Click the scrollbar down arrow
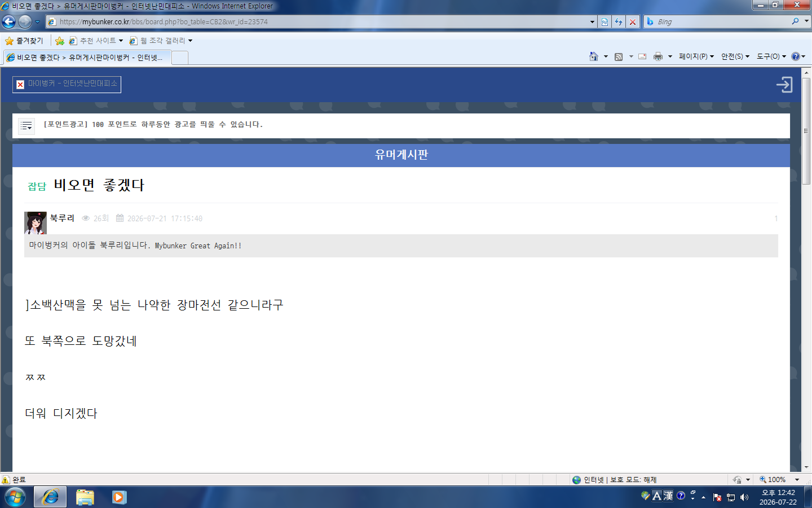Image resolution: width=812 pixels, height=508 pixels. pyautogui.click(x=806, y=467)
